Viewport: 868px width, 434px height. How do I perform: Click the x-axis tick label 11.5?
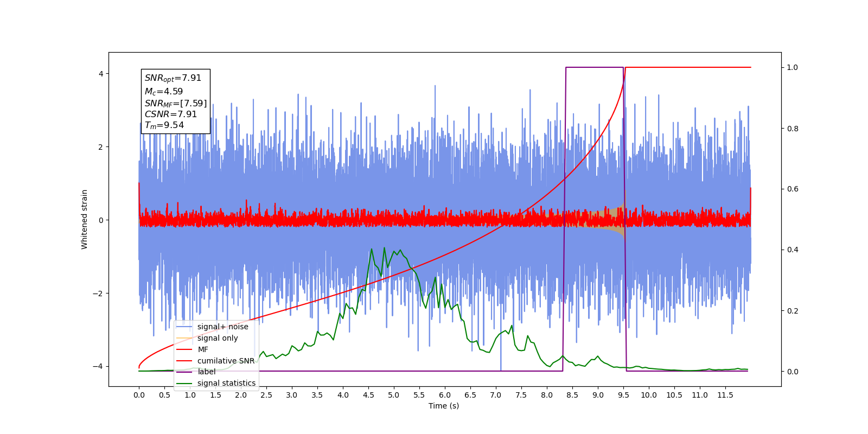pyautogui.click(x=725, y=395)
